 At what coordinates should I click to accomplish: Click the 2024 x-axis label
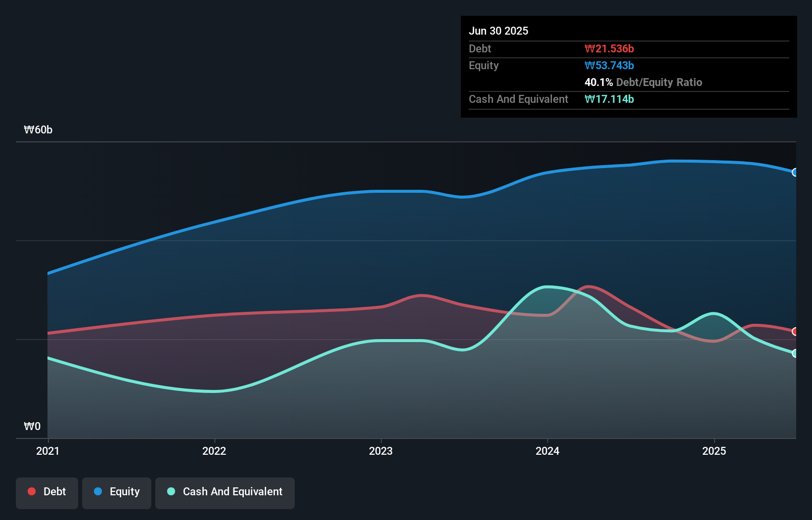(x=547, y=451)
